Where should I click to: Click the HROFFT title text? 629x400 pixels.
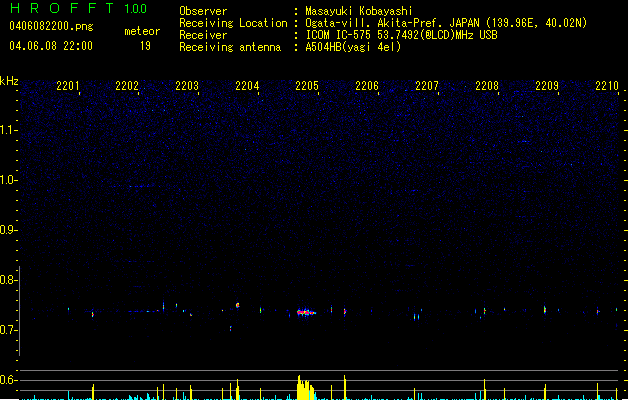62,8
